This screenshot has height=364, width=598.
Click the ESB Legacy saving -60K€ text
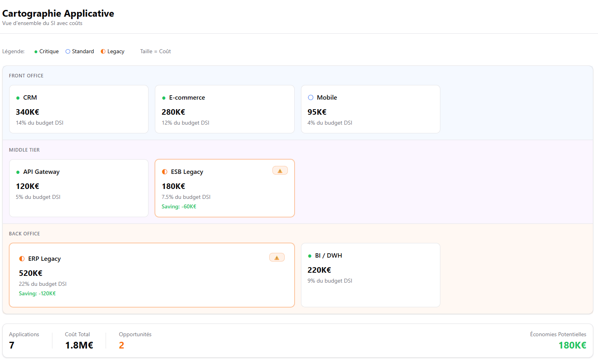point(179,207)
